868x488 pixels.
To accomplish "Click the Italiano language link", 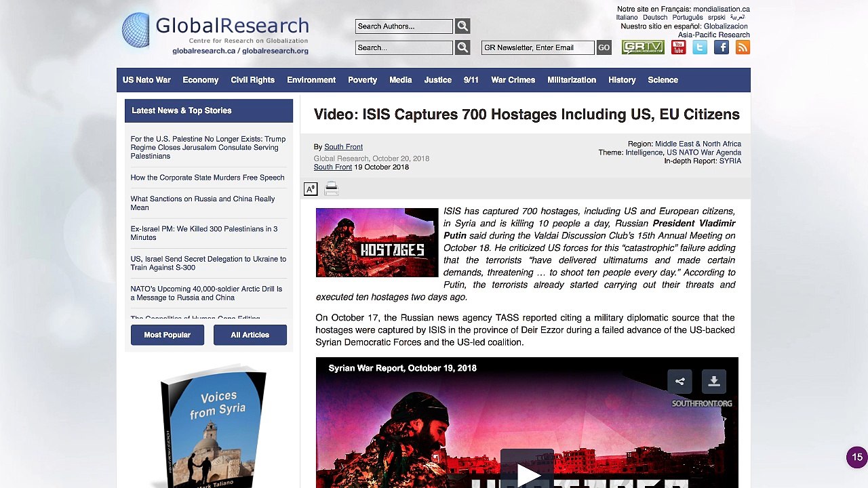I will pyautogui.click(x=627, y=18).
